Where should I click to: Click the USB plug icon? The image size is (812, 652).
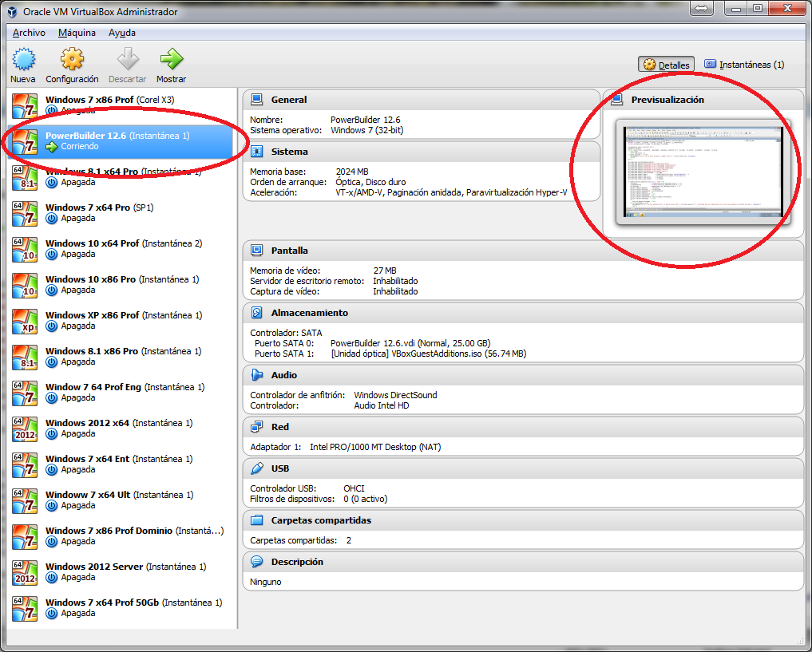[x=255, y=468]
